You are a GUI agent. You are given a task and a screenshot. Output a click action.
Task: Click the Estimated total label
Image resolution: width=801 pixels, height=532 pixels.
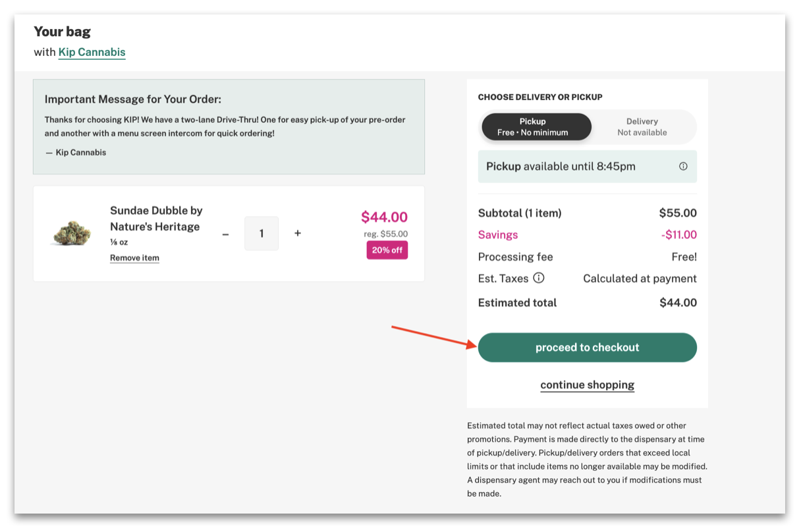[x=518, y=303]
